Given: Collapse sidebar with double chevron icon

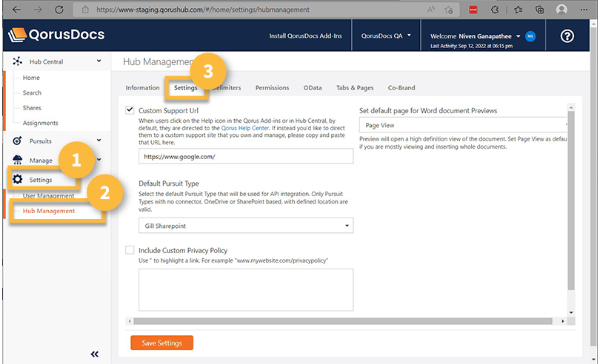Looking at the screenshot, I should point(95,354).
